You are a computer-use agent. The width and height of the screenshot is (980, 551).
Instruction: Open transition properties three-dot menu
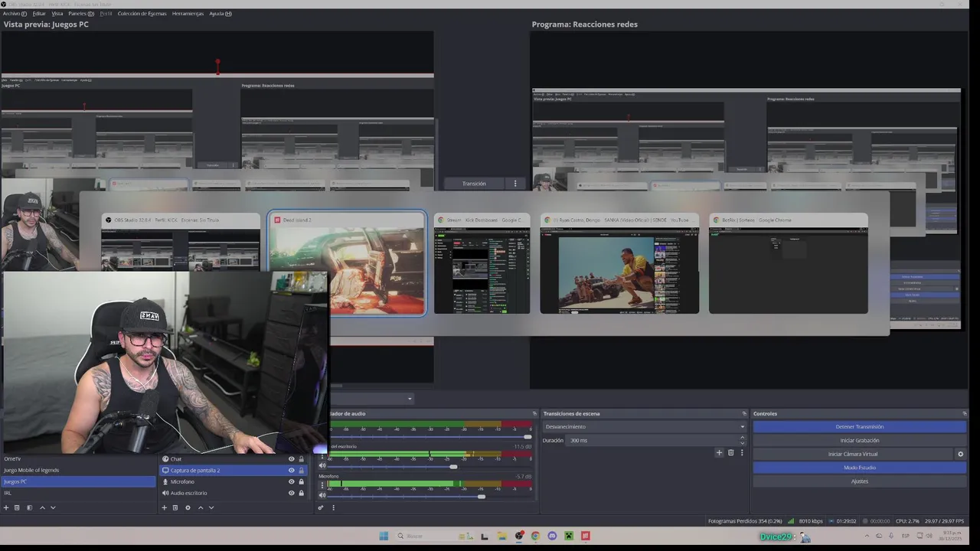point(741,452)
